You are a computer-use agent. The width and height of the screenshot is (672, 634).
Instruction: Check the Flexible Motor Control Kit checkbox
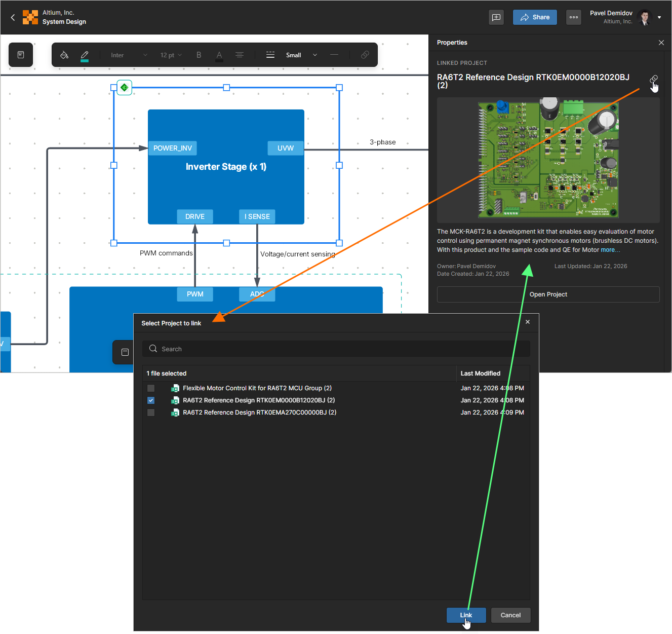pyautogui.click(x=151, y=388)
